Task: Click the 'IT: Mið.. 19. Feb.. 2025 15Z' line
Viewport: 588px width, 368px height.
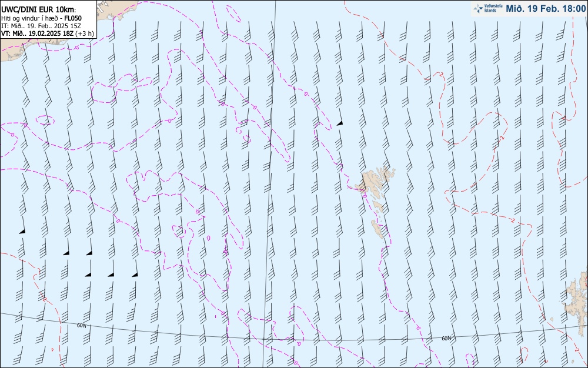Action: (x=41, y=26)
